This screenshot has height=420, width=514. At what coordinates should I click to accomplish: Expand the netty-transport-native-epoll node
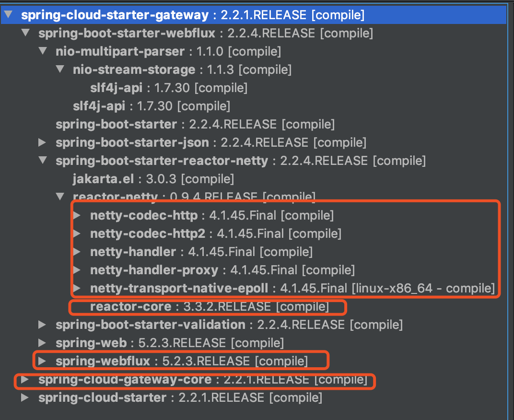coord(77,288)
